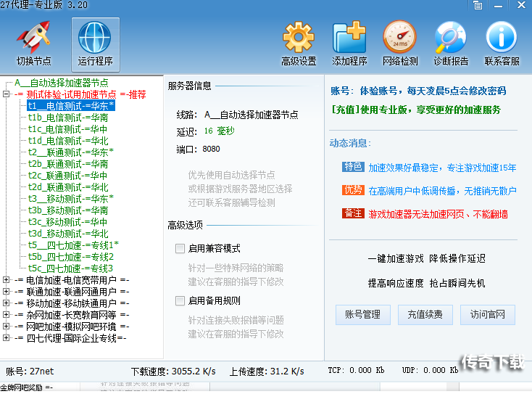Select node t2__联通测试-=华东*
Viewport: 532px width, 394px height.
[x=70, y=152]
